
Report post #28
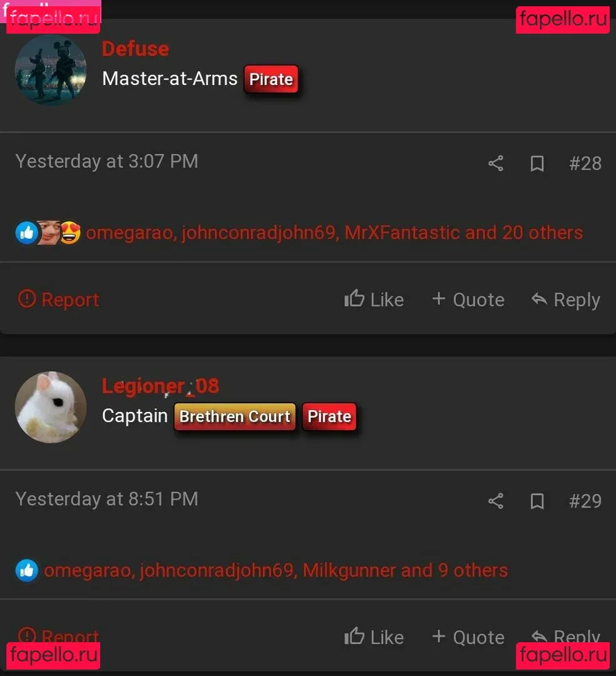click(59, 299)
